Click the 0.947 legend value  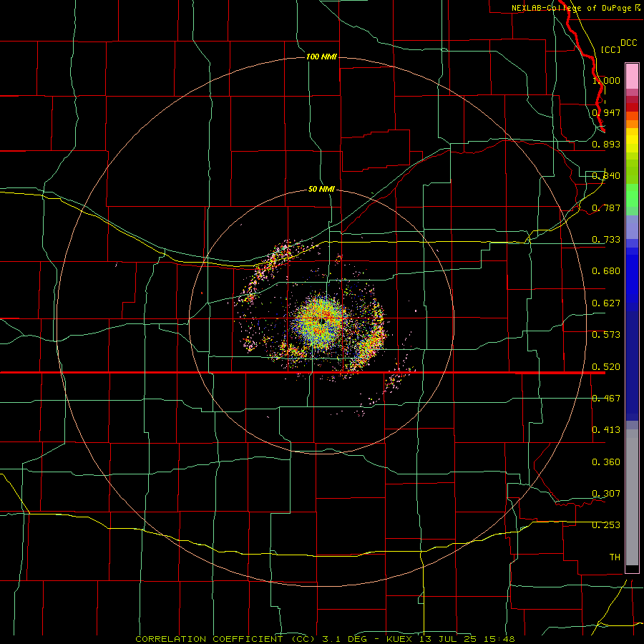(606, 112)
